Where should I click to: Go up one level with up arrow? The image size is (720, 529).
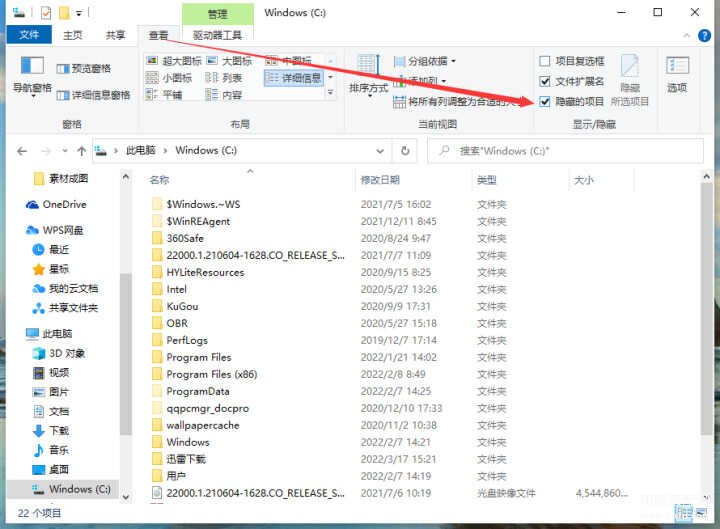[82, 151]
